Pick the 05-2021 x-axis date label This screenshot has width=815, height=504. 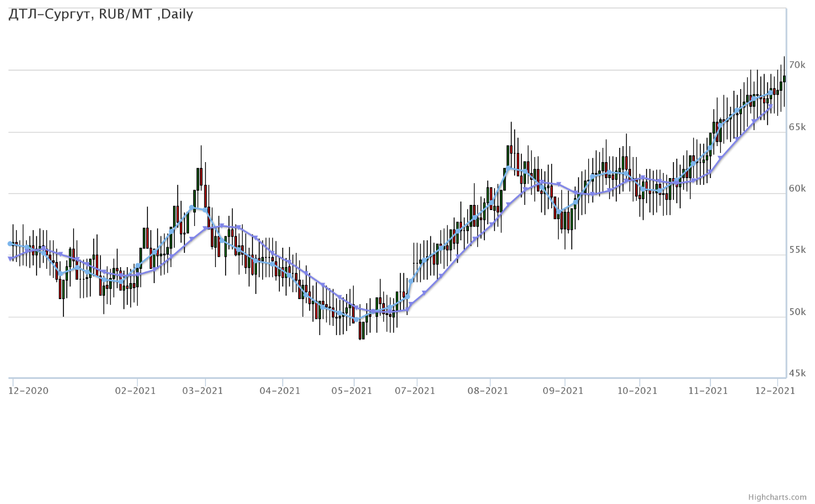352,391
